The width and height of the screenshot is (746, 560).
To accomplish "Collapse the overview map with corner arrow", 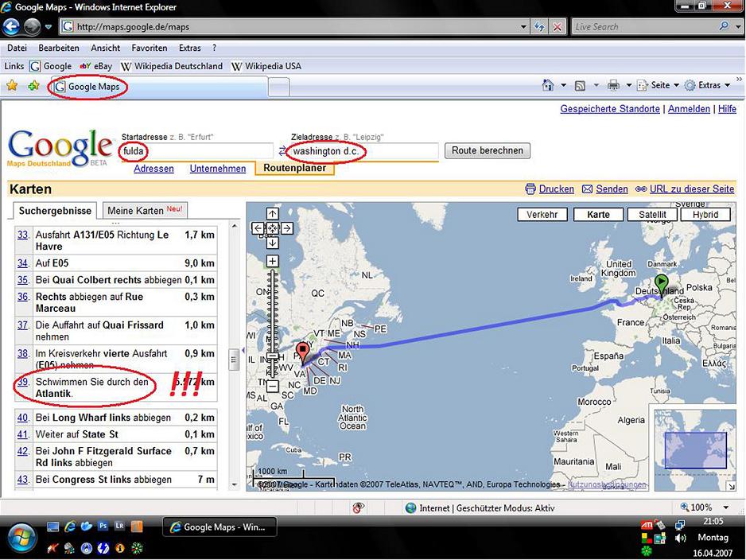I will click(731, 486).
